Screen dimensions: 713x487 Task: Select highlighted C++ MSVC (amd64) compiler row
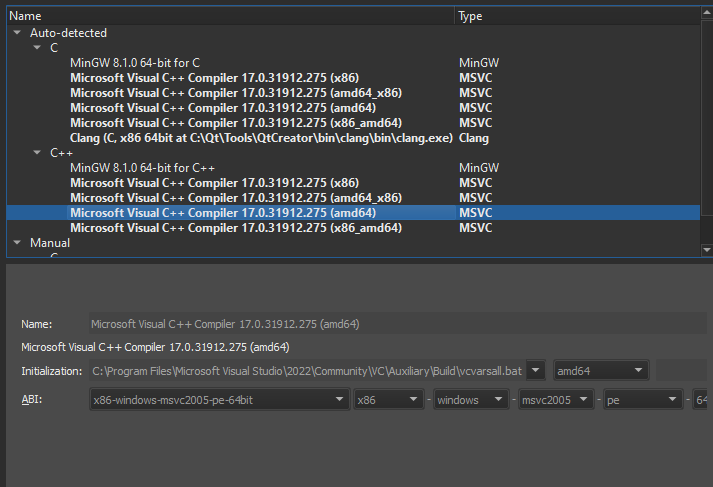pos(353,213)
